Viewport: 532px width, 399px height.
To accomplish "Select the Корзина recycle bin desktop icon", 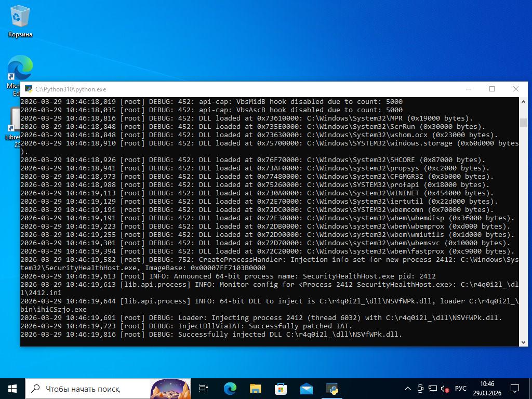I will [x=20, y=22].
